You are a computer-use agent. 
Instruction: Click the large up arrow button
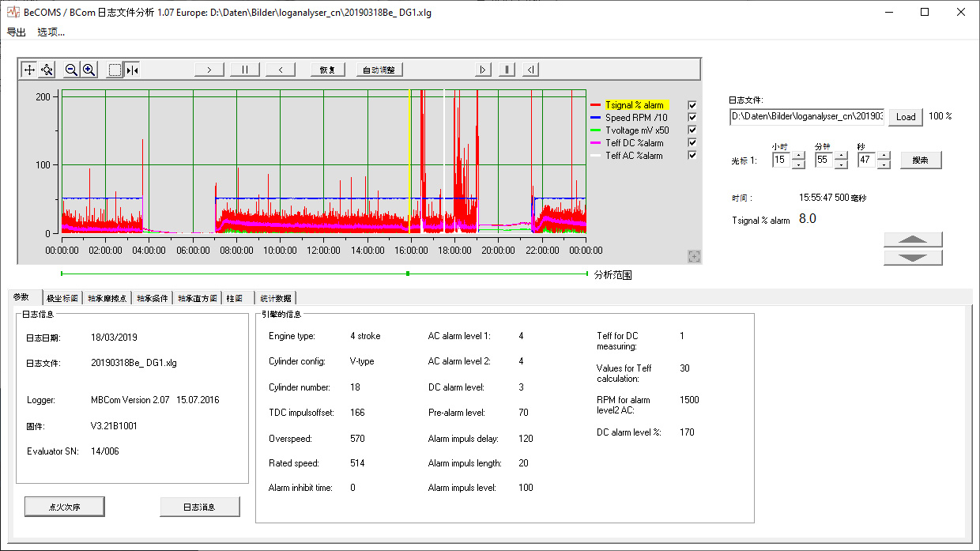913,240
